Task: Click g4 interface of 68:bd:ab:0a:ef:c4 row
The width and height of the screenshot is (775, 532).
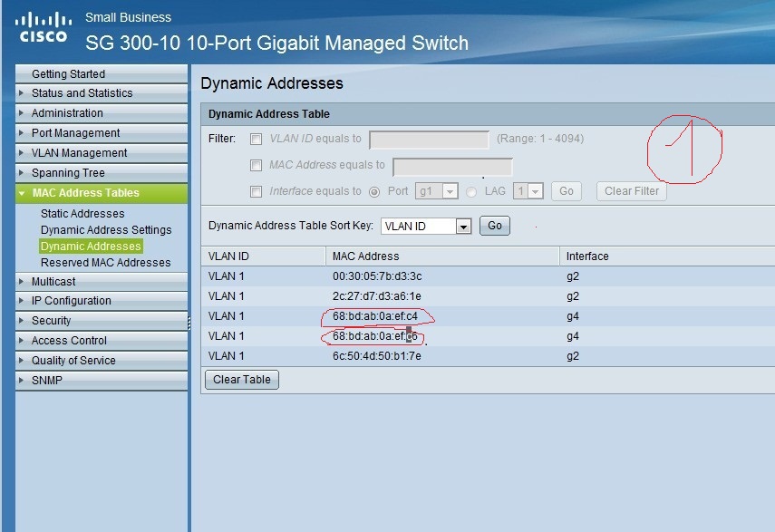Action: [572, 316]
